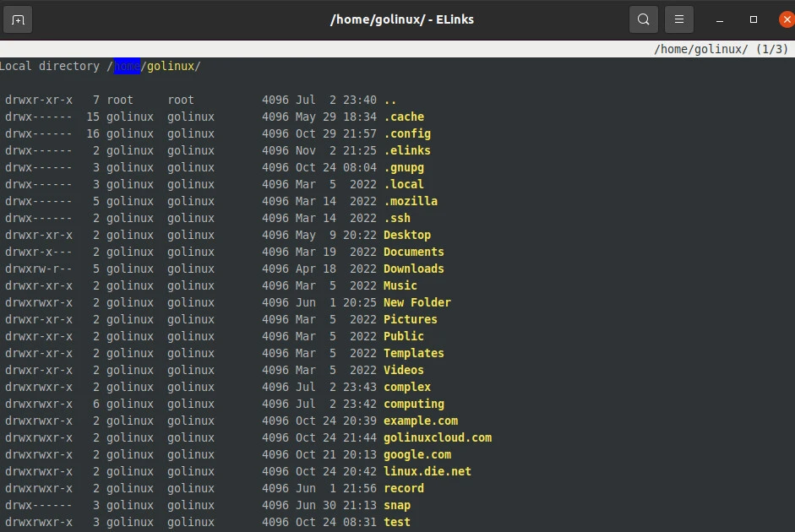Open the Documents folder

point(413,252)
